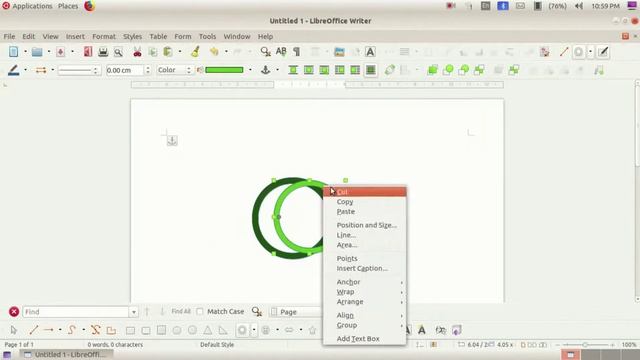Run the Spelling check AB icon
640x360 pixels.
(x=281, y=52)
